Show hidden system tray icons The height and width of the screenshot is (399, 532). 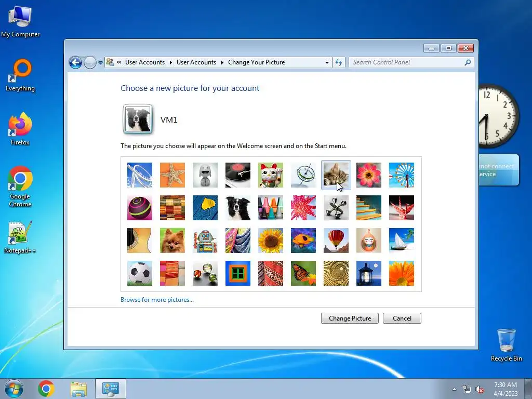[454, 390]
